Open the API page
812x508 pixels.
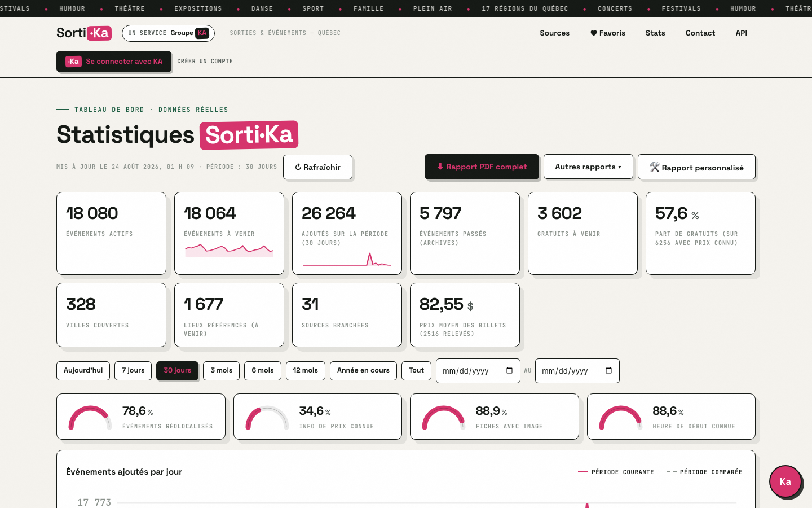[x=741, y=33]
